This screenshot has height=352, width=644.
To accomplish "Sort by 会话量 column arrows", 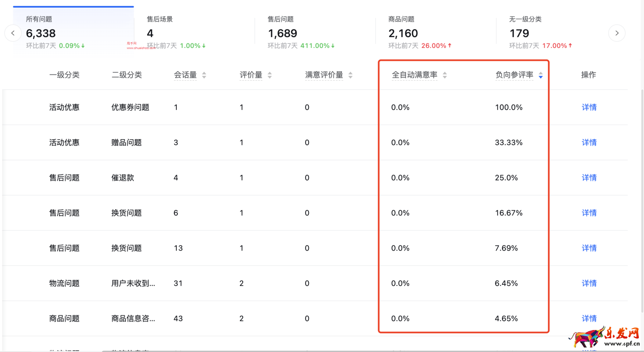I will [204, 75].
